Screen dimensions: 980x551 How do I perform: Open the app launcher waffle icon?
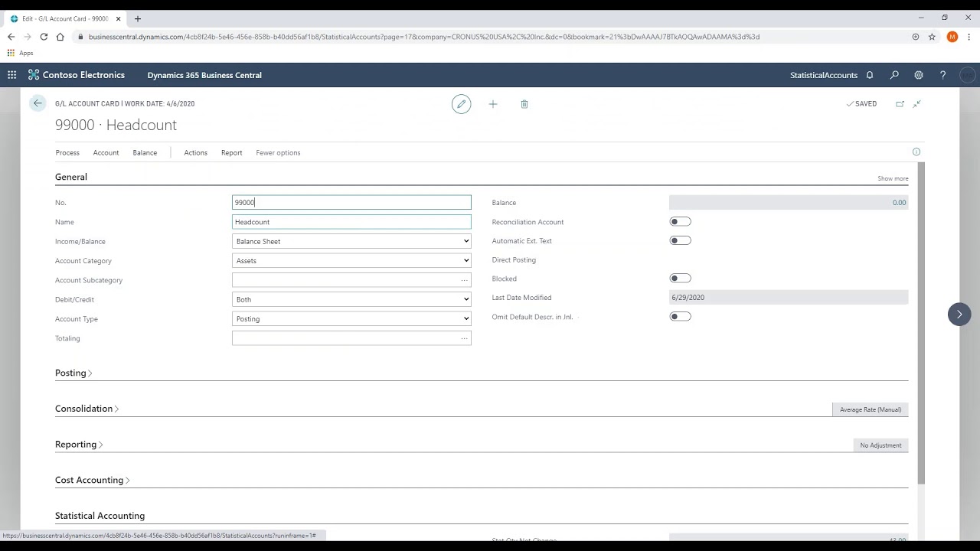[x=12, y=75]
